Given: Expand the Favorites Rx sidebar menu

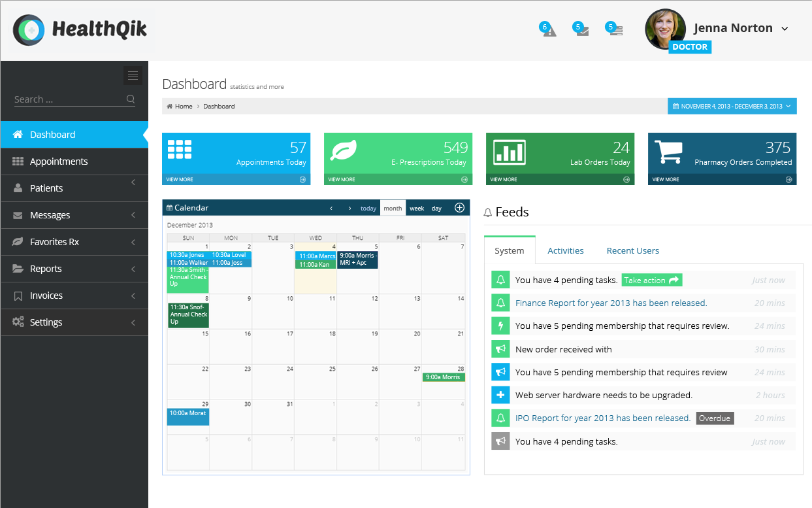Looking at the screenshot, I should (x=133, y=242).
